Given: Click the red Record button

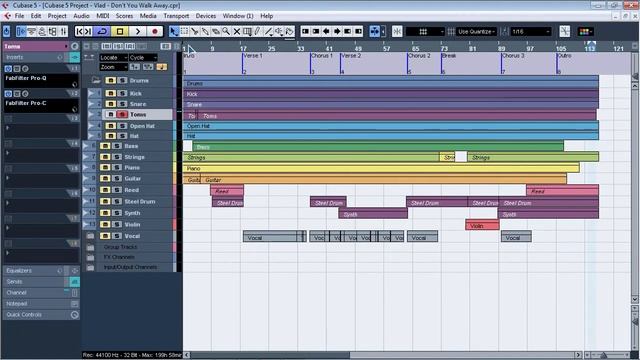Looking at the screenshot, I should coord(155,31).
